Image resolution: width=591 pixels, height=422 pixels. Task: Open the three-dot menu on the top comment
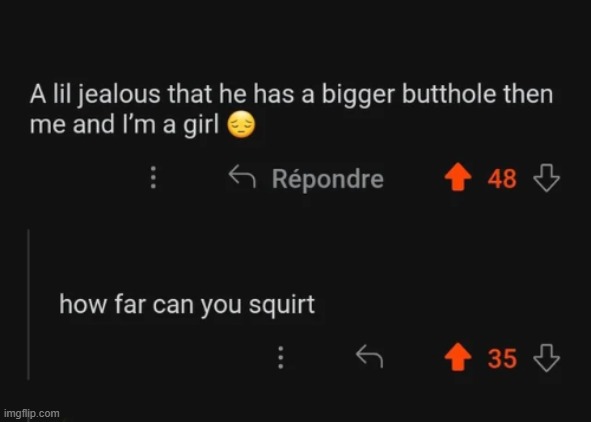153,177
